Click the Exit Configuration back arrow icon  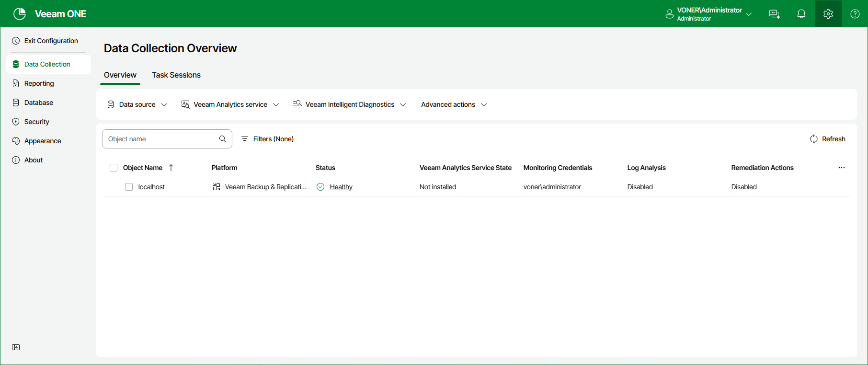[x=16, y=41]
